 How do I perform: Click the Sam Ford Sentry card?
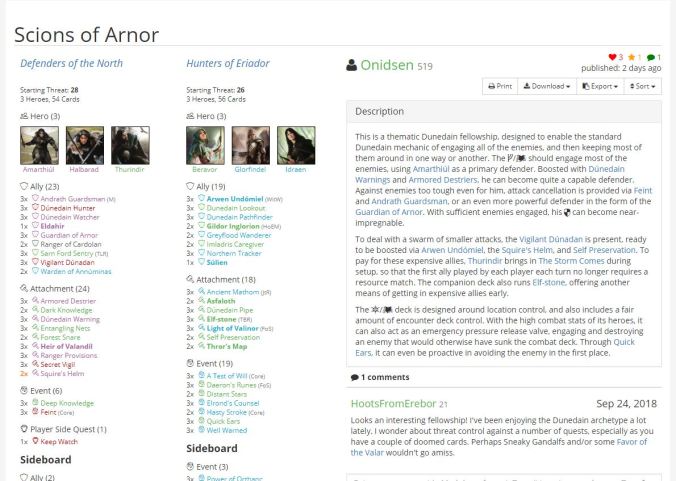[x=67, y=253]
